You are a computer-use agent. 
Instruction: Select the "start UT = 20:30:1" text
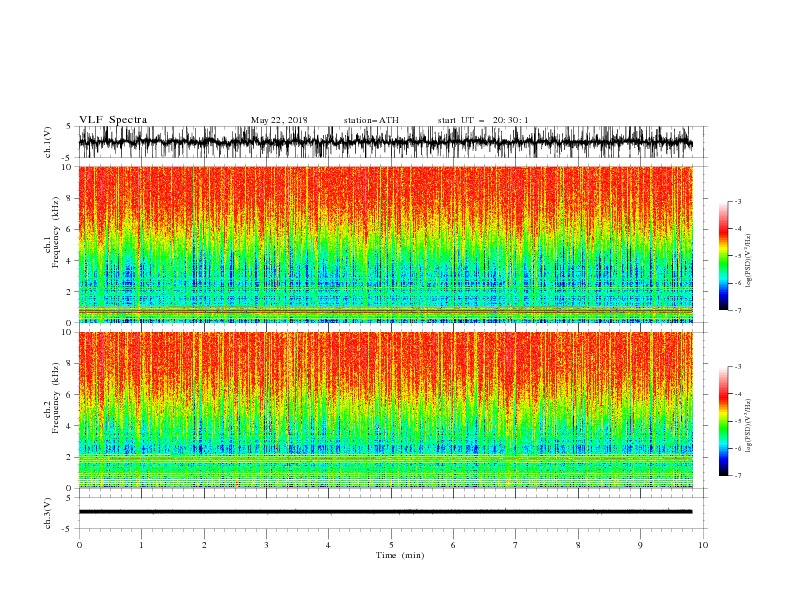pyautogui.click(x=482, y=120)
